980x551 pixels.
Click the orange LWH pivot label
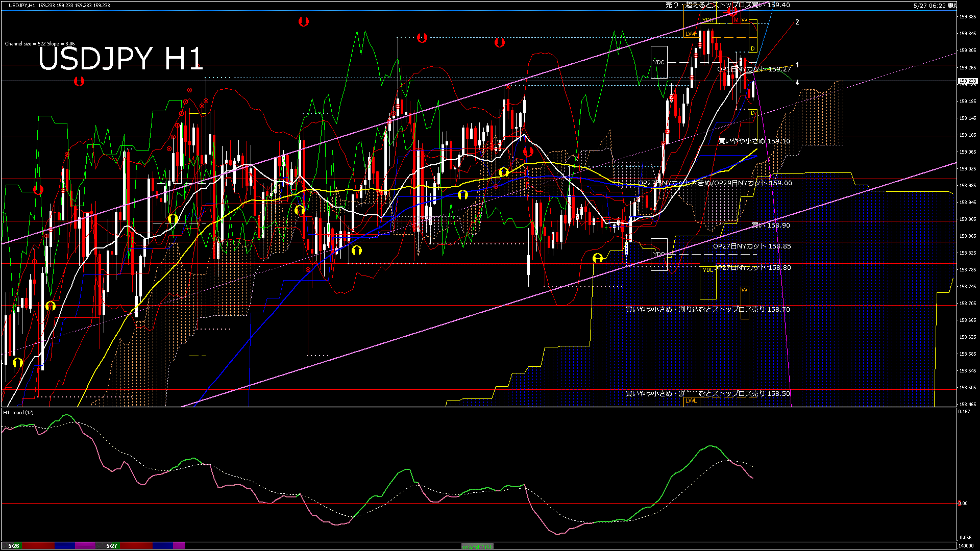pos(692,34)
